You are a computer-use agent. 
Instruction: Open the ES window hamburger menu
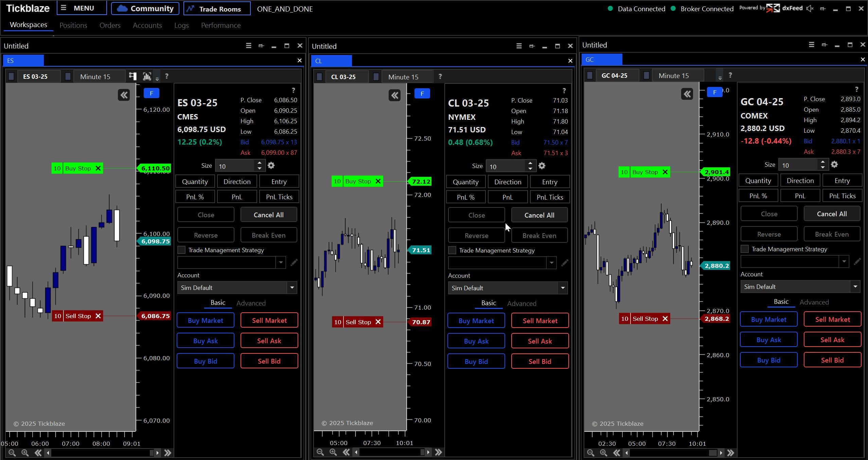coord(249,45)
